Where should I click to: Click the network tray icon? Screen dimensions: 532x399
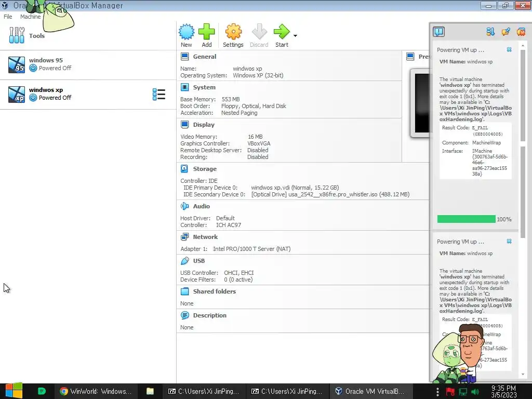(x=463, y=392)
